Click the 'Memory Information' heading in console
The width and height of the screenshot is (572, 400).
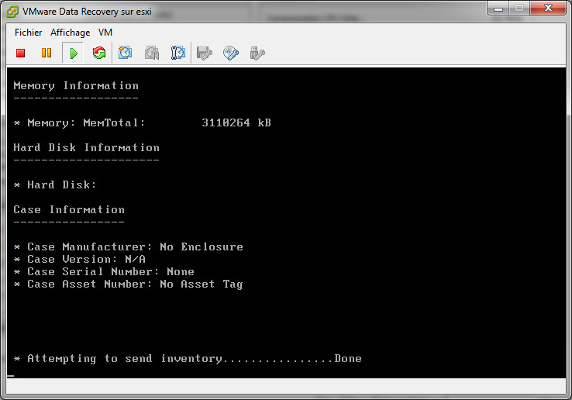[76, 86]
